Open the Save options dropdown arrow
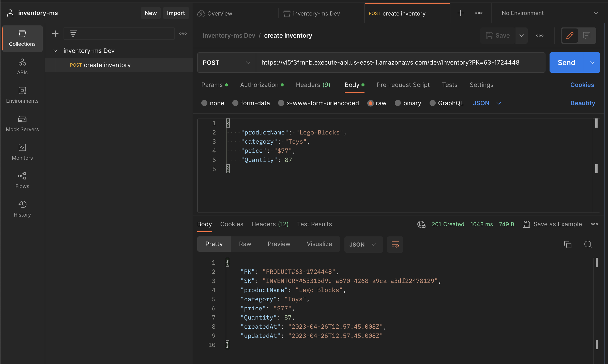This screenshot has height=364, width=608. (522, 36)
